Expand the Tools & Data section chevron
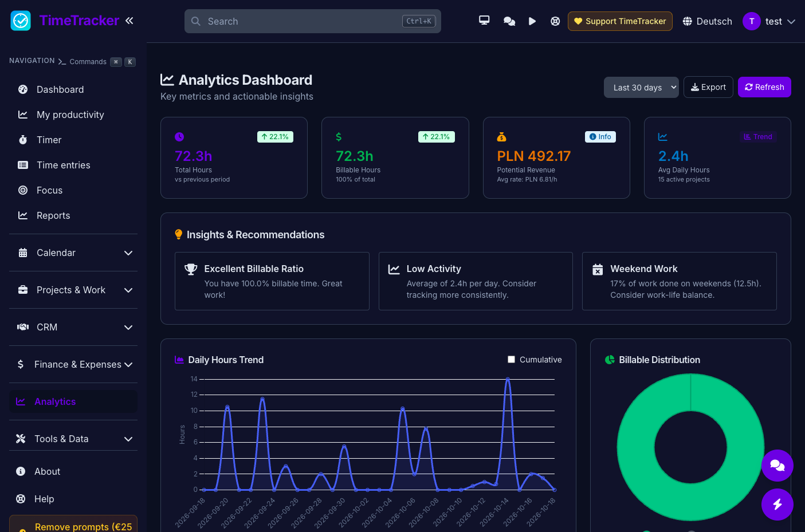The height and width of the screenshot is (532, 805). coord(128,439)
